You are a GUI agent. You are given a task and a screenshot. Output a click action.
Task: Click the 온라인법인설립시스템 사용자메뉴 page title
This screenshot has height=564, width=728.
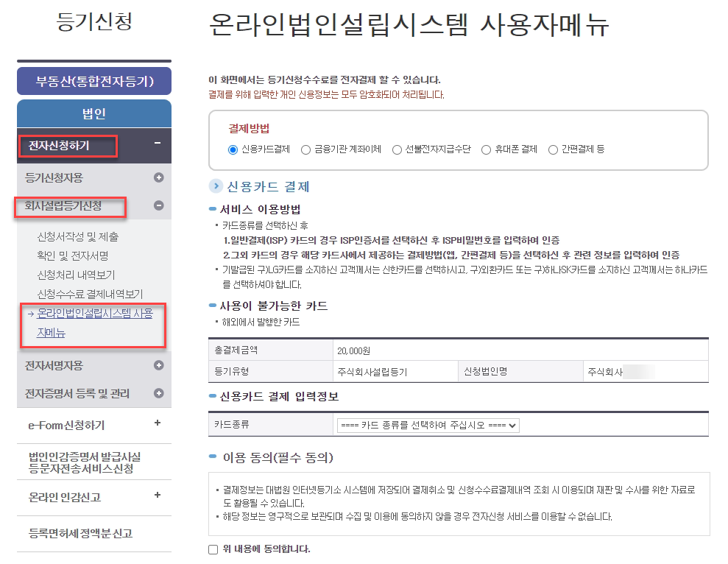[409, 24]
